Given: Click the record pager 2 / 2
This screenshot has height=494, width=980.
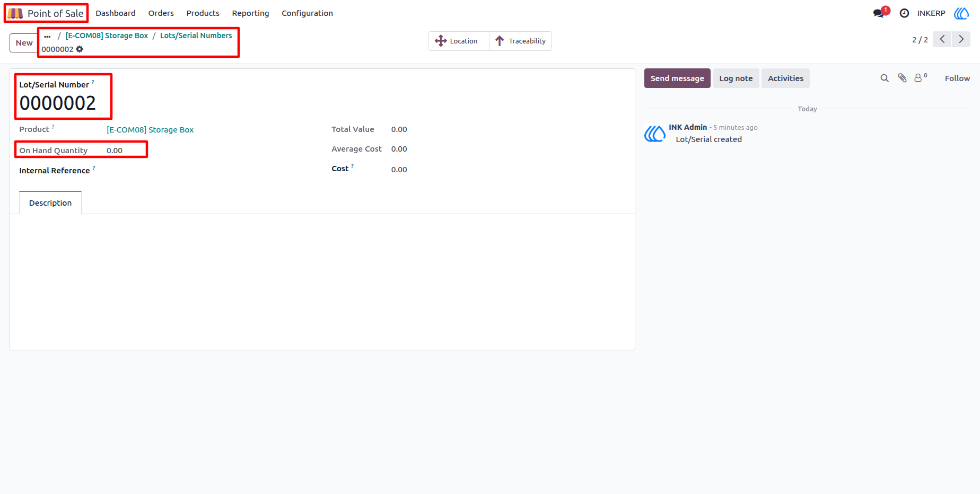Looking at the screenshot, I should coord(920,40).
